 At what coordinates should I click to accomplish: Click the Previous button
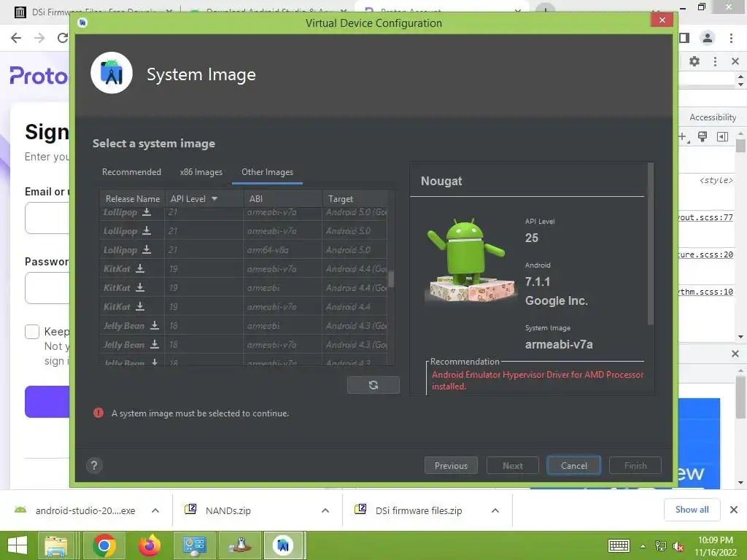tap(451, 465)
